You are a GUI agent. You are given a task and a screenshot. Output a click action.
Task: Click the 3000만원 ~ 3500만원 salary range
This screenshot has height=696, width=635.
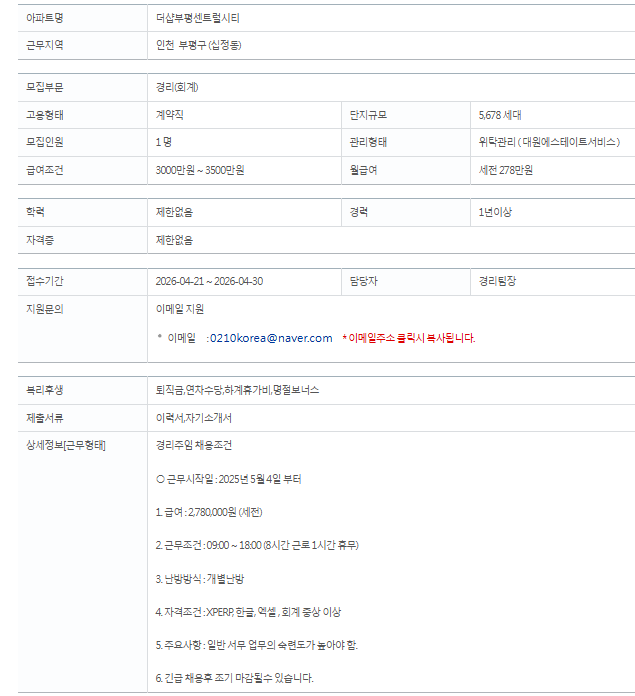click(200, 170)
